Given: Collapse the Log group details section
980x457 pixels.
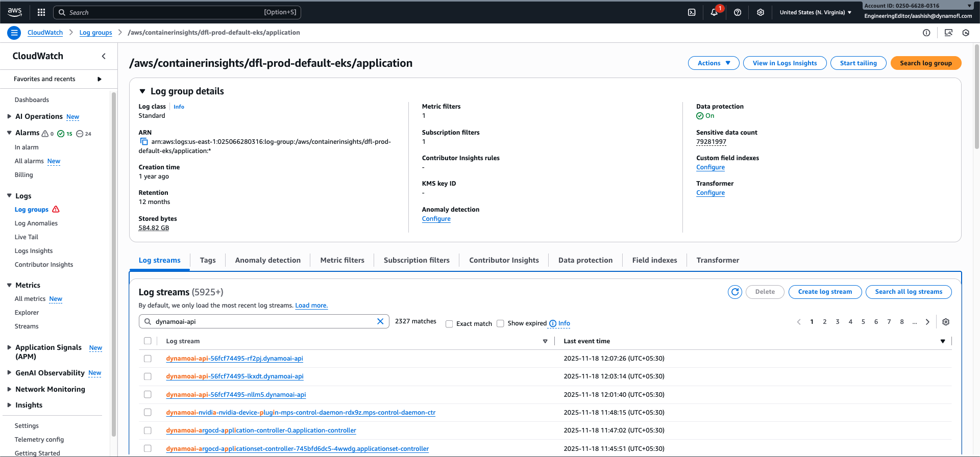Looking at the screenshot, I should click(x=142, y=91).
